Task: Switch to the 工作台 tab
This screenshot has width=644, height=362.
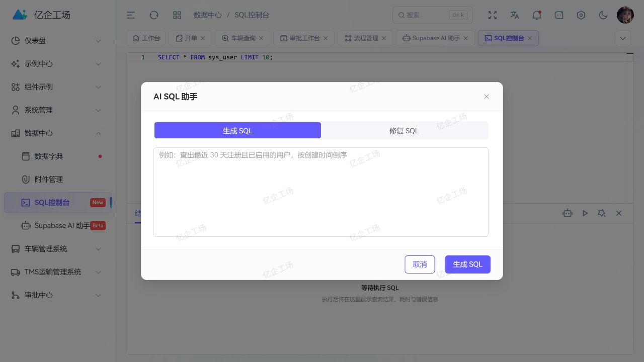Action: point(146,38)
